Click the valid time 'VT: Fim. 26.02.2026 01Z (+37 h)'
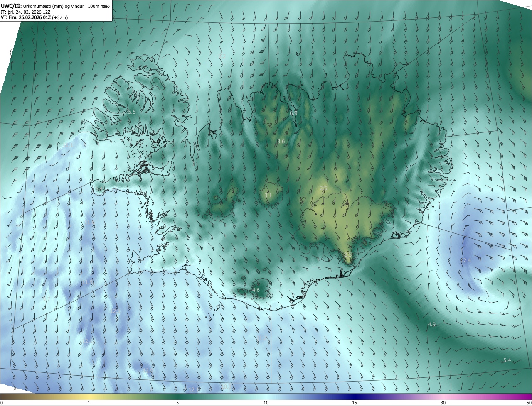This screenshot has height=406, width=532. click(34, 17)
